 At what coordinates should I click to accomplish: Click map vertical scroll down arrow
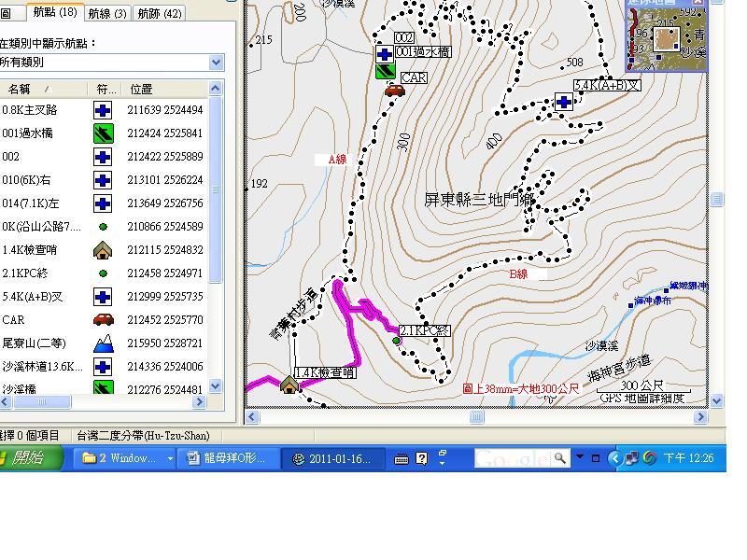[717, 401]
